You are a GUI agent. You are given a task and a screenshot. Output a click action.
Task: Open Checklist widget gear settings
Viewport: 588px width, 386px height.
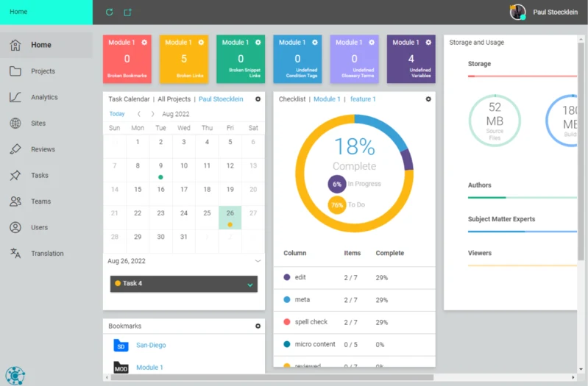point(428,99)
